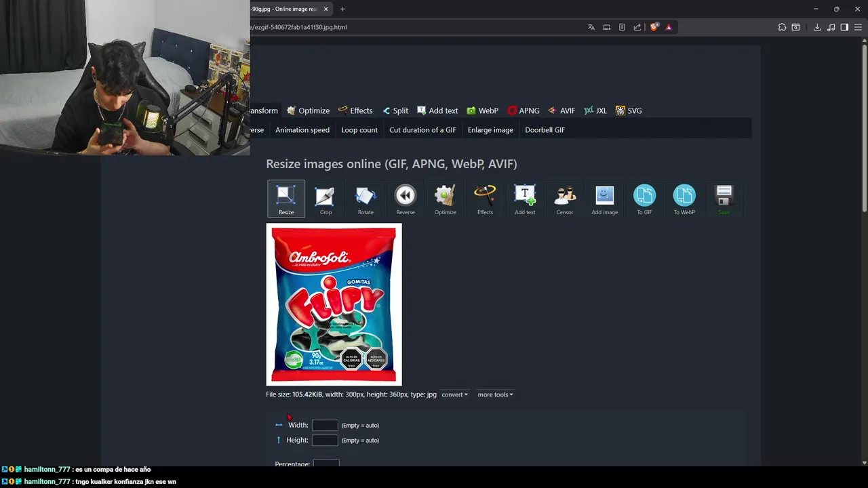
Task: Open the browser downloads icon
Action: point(817,27)
